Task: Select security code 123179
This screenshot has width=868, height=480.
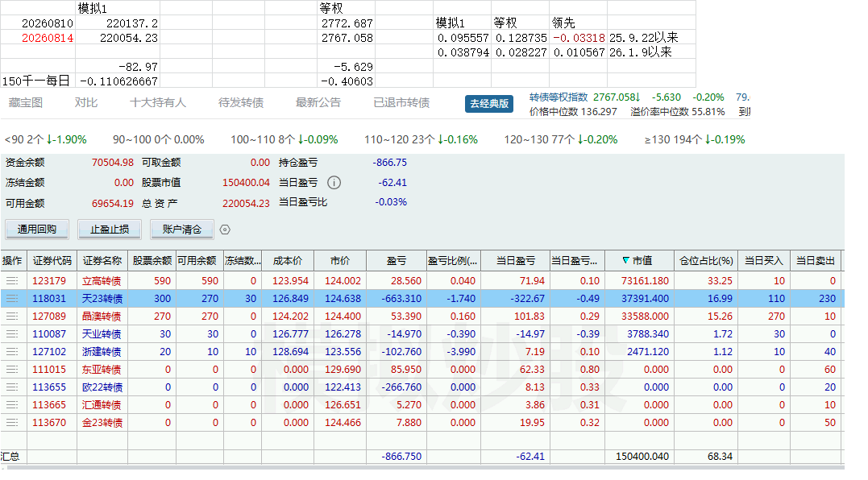Action: (48, 281)
